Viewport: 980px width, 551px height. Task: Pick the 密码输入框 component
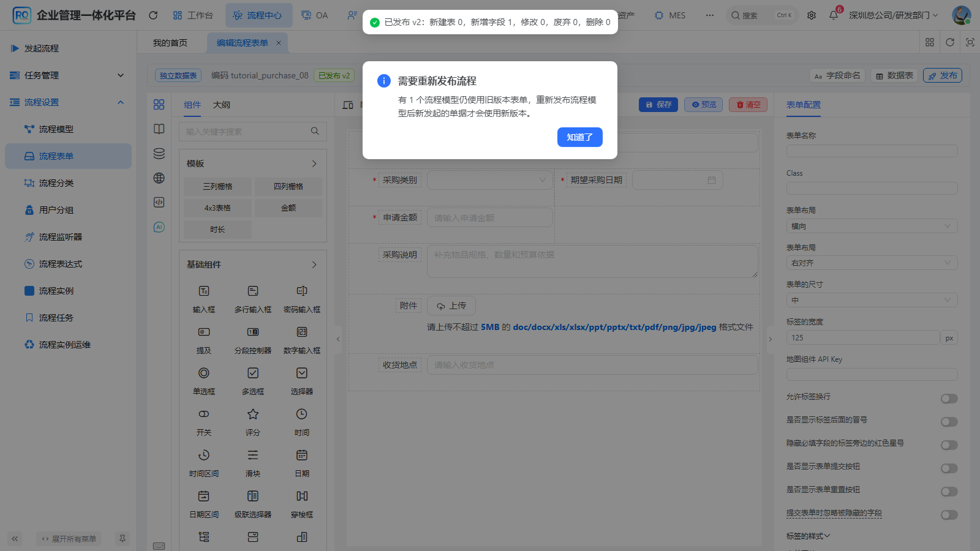(302, 299)
